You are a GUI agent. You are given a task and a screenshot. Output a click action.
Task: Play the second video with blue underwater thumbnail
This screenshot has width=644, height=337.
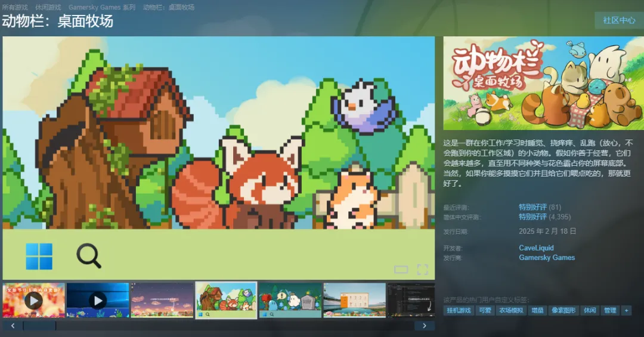pyautogui.click(x=98, y=301)
